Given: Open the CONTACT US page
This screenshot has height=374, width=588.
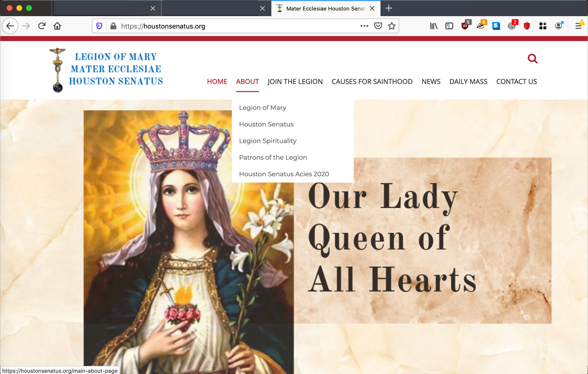Looking at the screenshot, I should [x=516, y=82].
